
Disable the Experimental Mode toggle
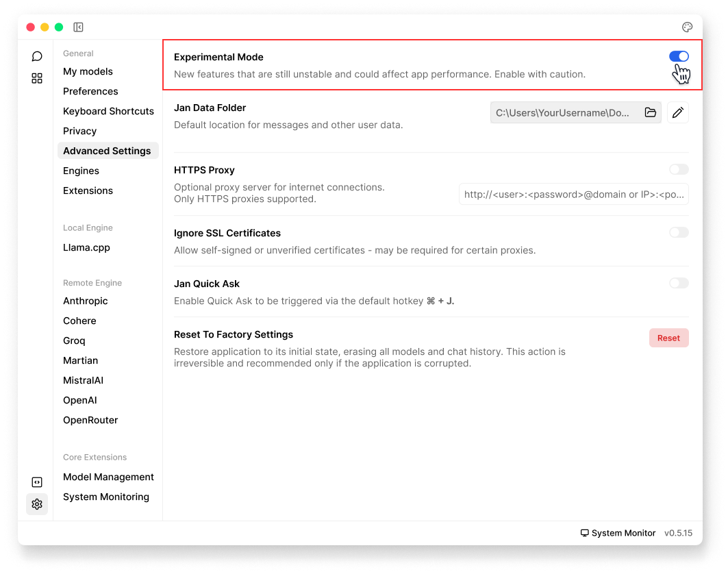(679, 57)
